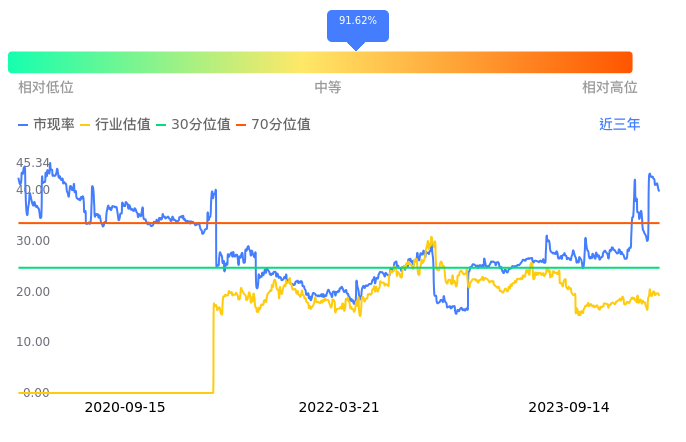
Task: Click the 45.34 maximum value label
Action: 33,163
